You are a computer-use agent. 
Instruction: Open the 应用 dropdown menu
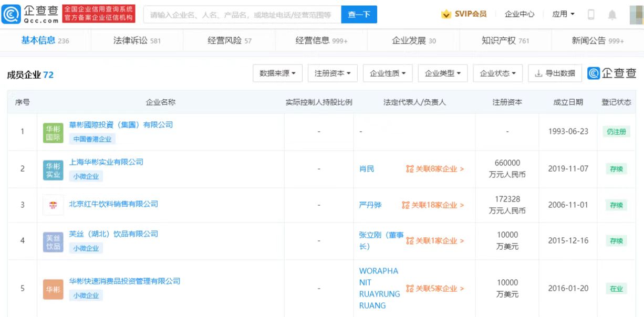coord(563,14)
